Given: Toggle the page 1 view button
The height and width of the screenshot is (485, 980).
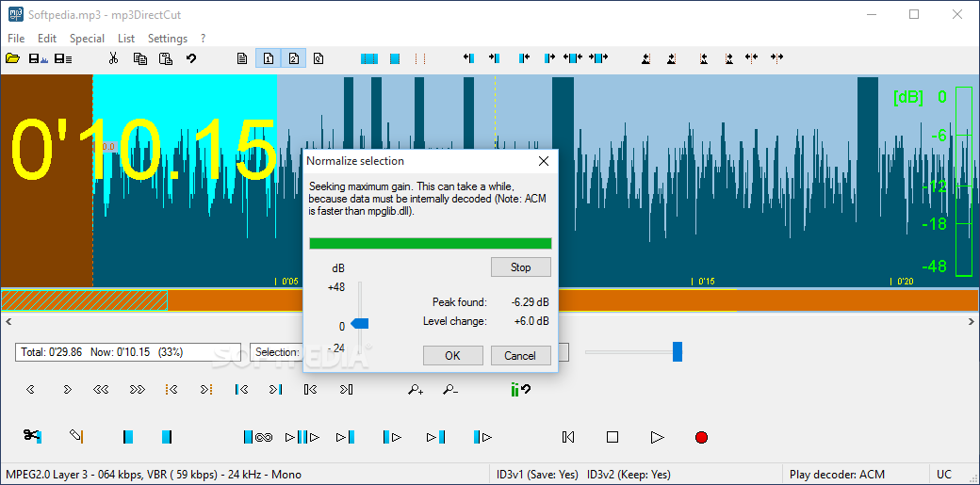Looking at the screenshot, I should point(269,58).
